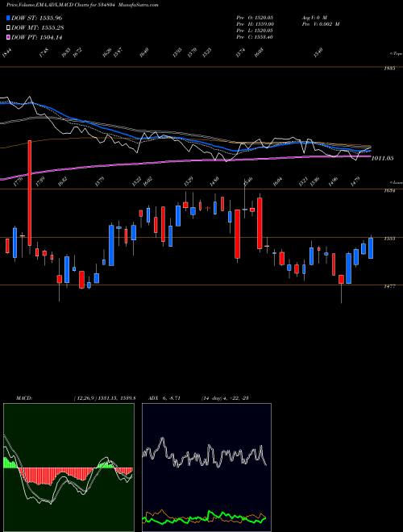Click the green MACD histogram bars at left
Viewport: 403px width, 532px height.
[x=10, y=463]
